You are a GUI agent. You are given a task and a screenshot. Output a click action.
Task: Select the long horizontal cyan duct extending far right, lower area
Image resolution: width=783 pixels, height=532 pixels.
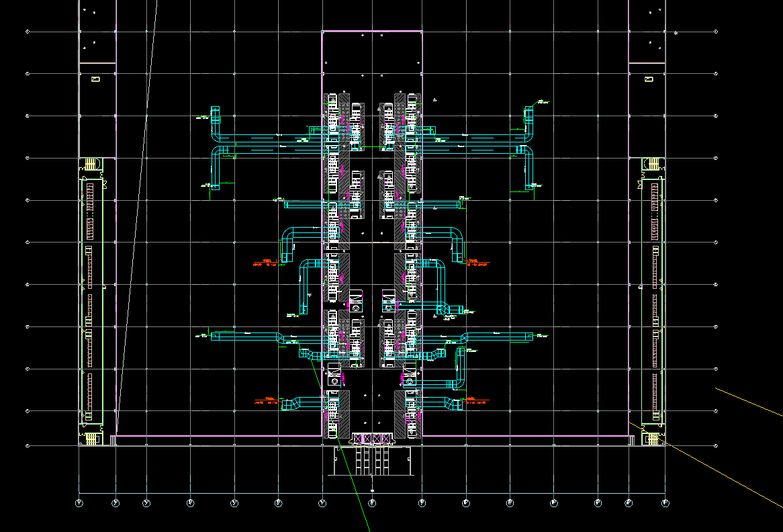tap(500, 337)
